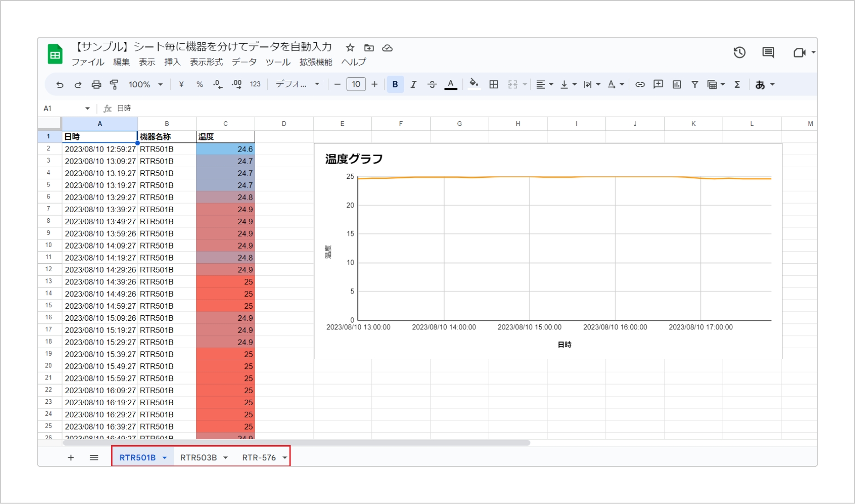Star the document

(x=350, y=48)
